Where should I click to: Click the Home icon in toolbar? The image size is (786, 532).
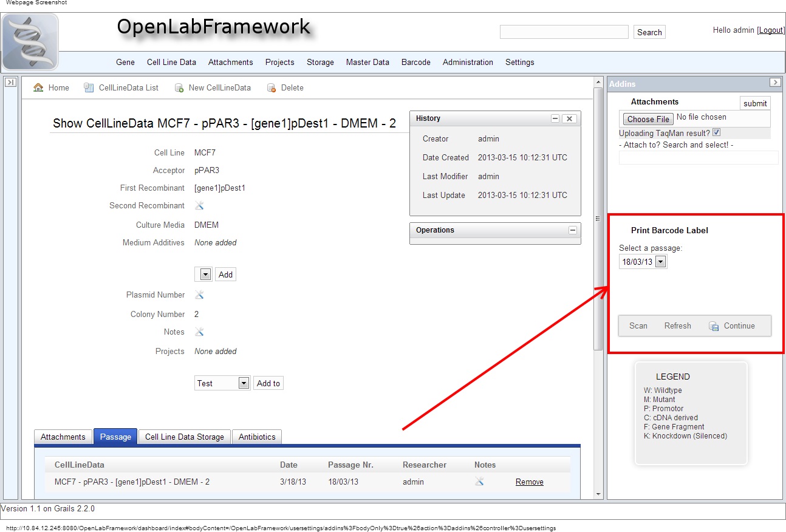[x=38, y=87]
